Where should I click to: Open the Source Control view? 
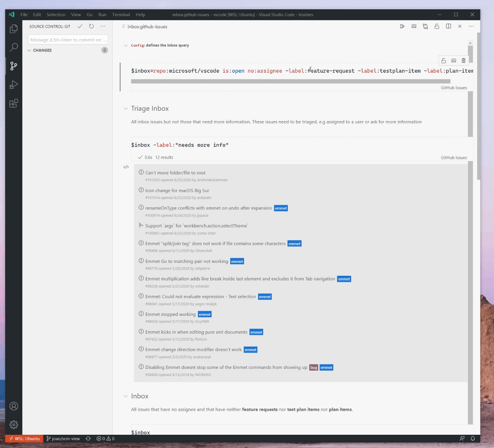(x=14, y=66)
